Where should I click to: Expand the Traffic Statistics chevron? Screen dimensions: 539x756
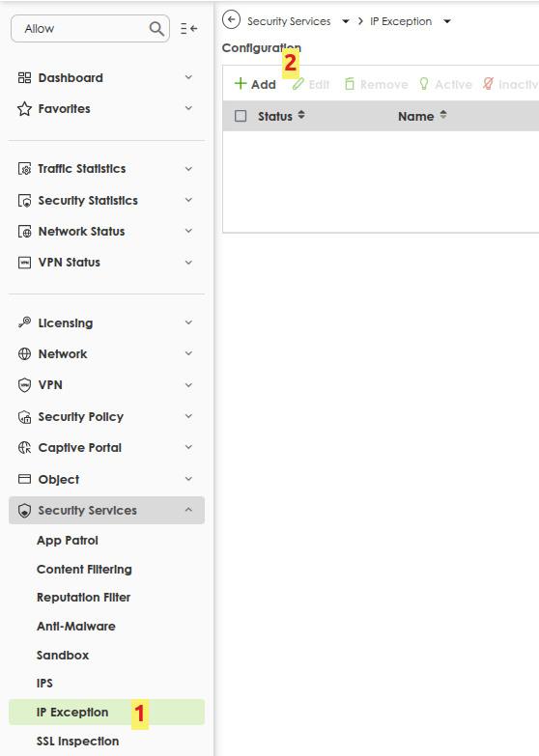click(188, 169)
